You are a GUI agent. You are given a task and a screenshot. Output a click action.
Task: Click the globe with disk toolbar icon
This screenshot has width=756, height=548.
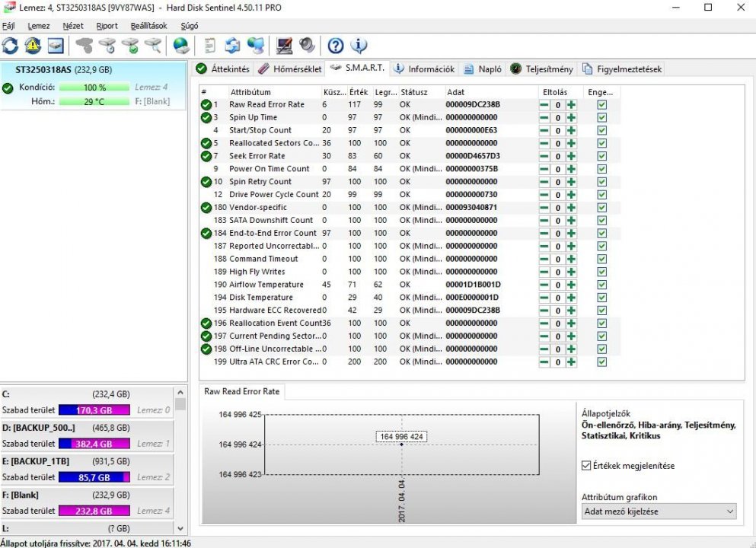[180, 46]
